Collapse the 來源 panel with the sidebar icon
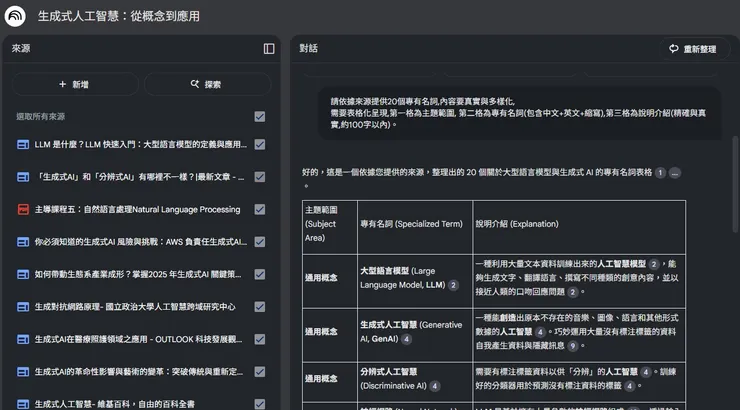 [x=269, y=49]
